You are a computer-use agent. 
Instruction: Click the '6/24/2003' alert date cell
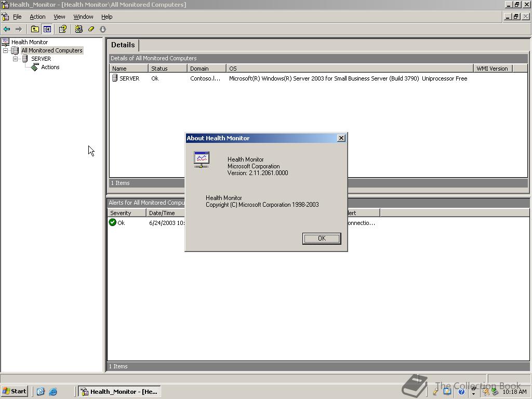pyautogui.click(x=167, y=223)
